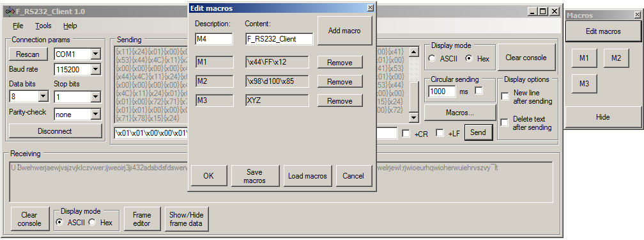Screen dimensions: 644x240
Task: Toggle New line after sending checkbox
Action: [505, 97]
